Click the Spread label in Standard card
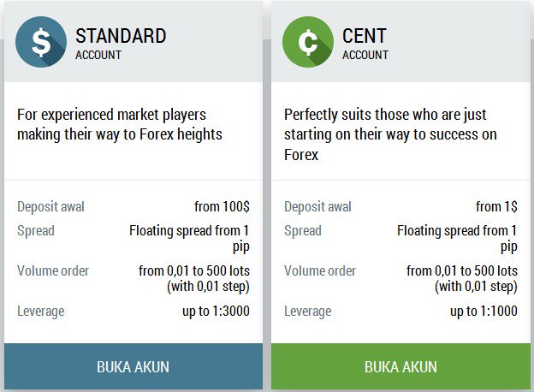 [36, 231]
